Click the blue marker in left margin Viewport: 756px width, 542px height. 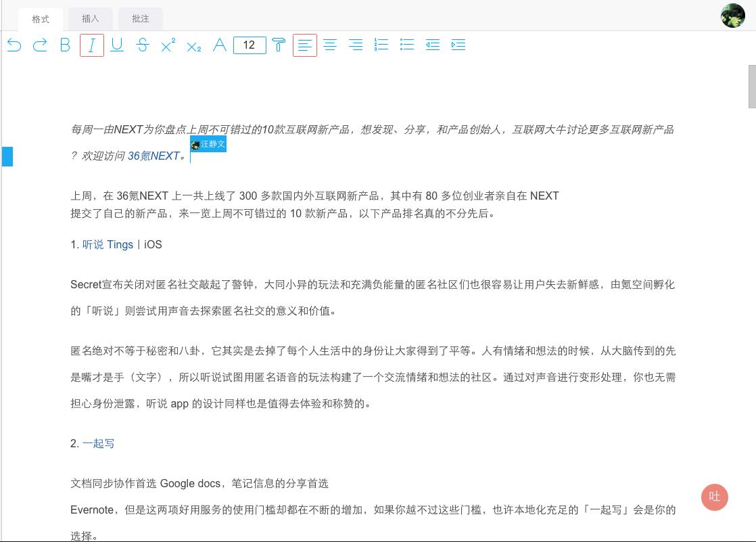7,156
